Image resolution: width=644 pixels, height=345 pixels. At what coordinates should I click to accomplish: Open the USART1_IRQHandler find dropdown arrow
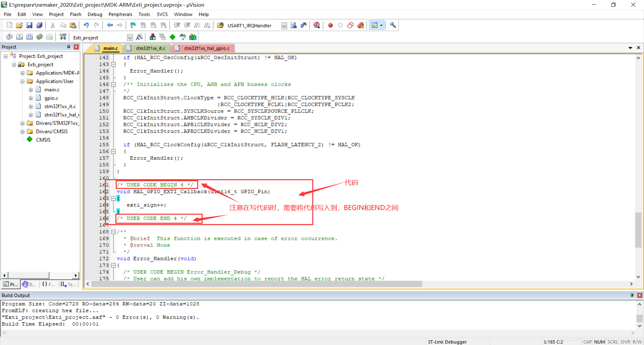(284, 26)
